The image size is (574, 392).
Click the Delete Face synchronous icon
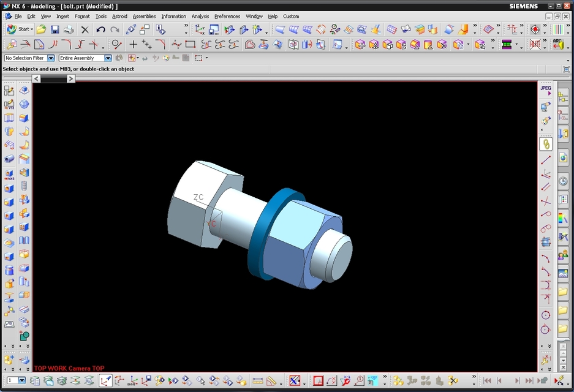[x=442, y=45]
